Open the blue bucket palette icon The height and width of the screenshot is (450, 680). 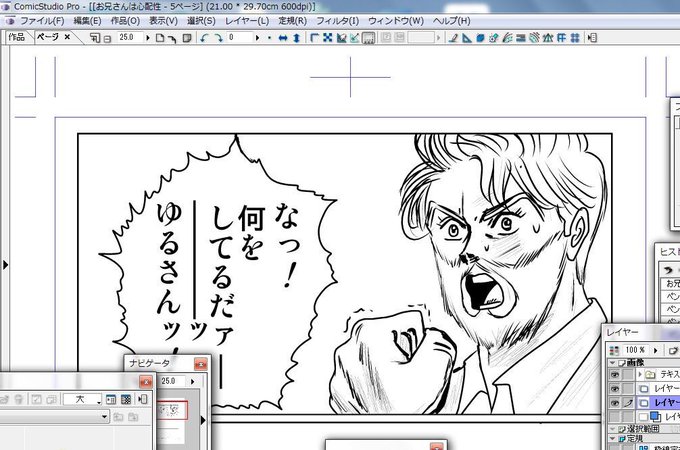(480, 38)
